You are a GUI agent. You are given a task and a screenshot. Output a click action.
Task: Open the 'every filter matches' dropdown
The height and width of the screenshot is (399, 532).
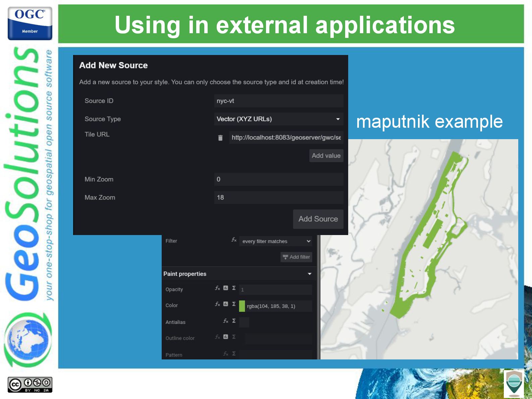coord(276,241)
